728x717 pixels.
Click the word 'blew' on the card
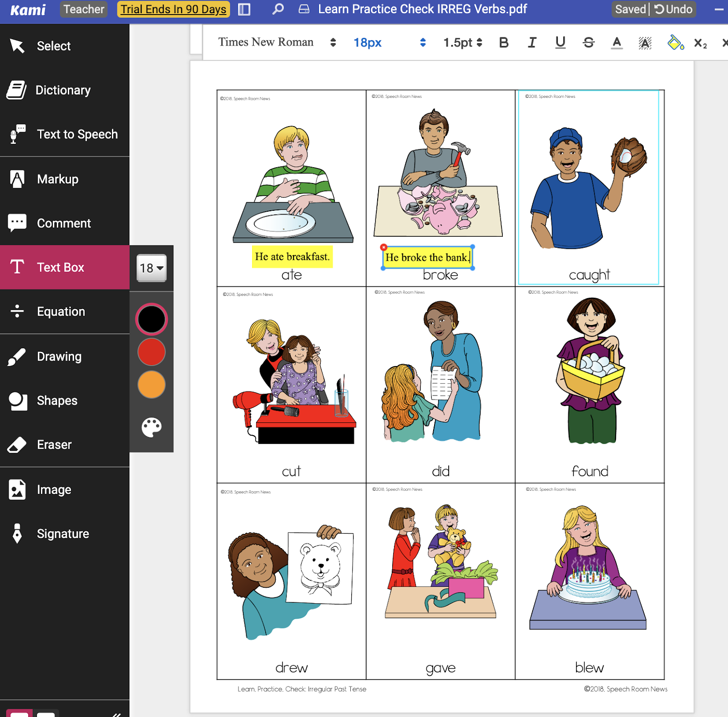click(x=589, y=667)
